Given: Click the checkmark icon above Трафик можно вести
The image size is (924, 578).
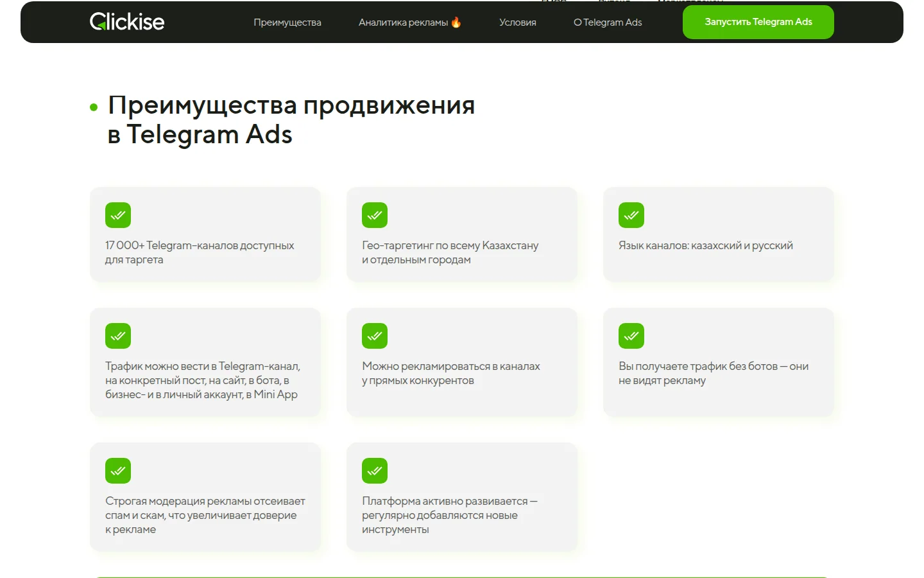Looking at the screenshot, I should [118, 336].
